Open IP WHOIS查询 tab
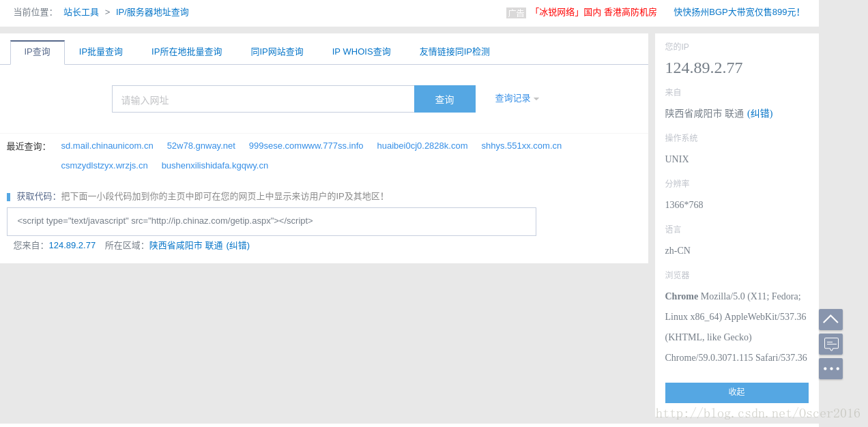Screen dimensions: 868x427 click(362, 52)
